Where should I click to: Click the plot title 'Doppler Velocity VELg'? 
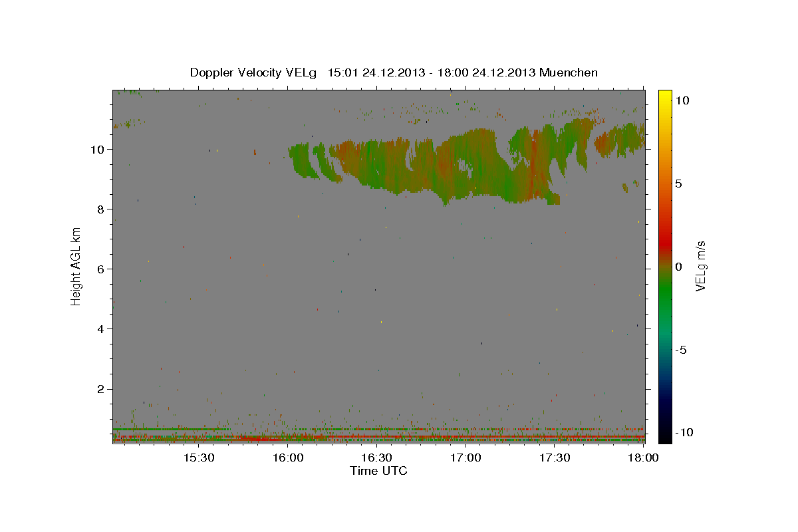pos(255,72)
